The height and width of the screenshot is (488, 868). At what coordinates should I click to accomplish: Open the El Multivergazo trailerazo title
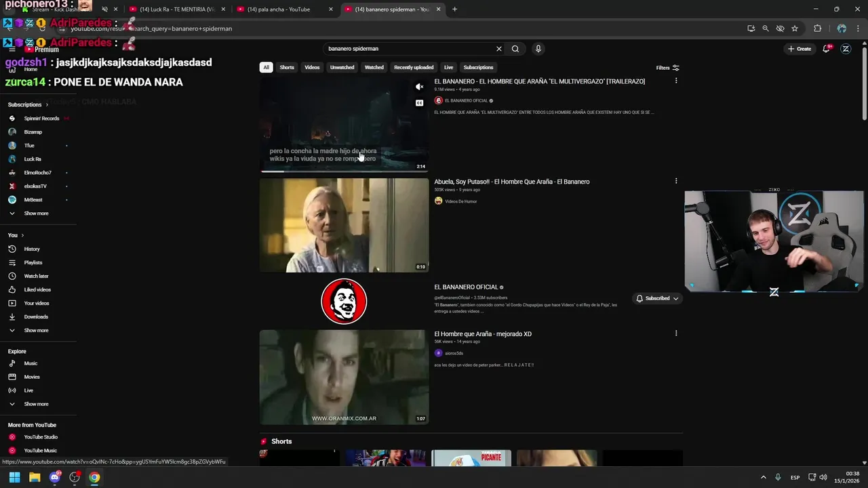(x=540, y=81)
